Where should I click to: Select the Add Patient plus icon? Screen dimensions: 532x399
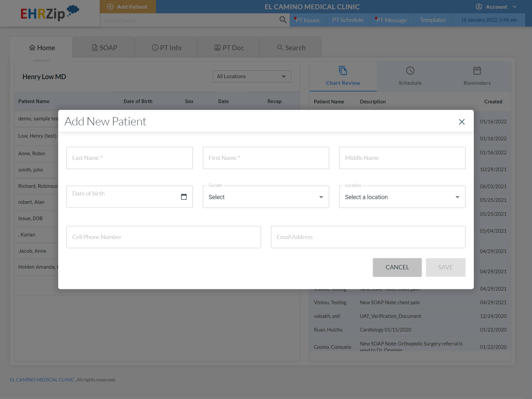(110, 7)
